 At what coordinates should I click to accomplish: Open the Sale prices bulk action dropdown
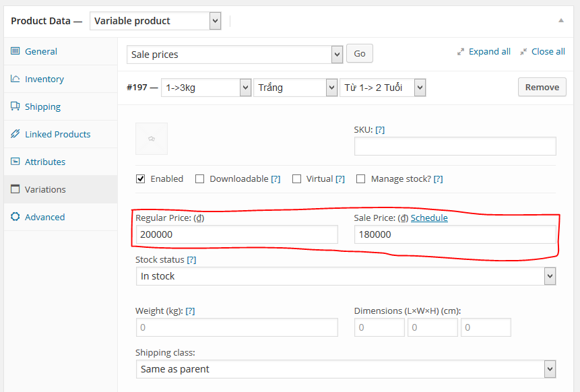click(x=234, y=54)
